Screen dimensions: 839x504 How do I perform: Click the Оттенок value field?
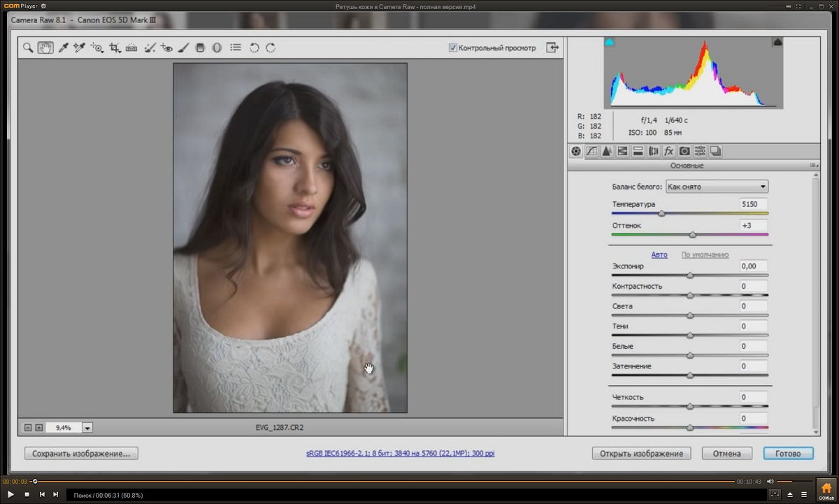754,226
